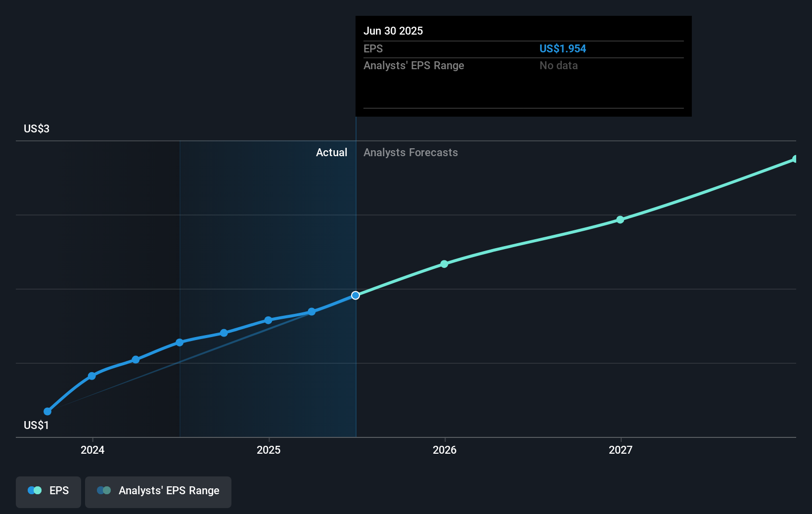The image size is (812, 514).
Task: Select the 2027 forecast data point marker
Action: click(620, 220)
